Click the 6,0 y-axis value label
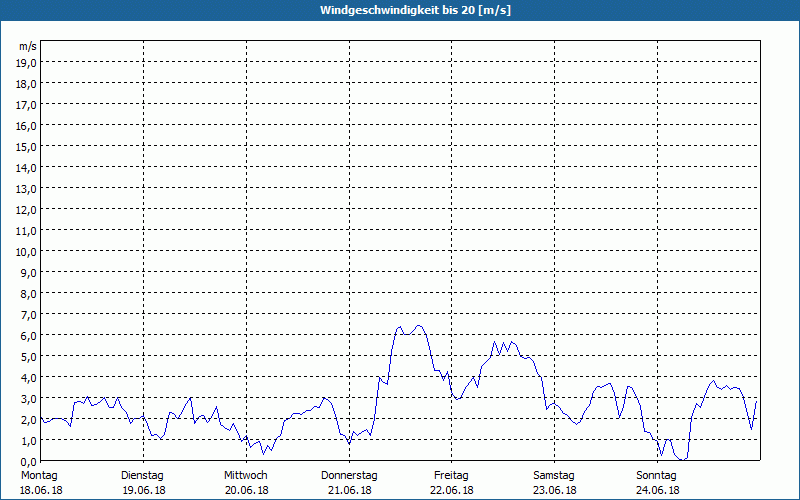 click(29, 336)
